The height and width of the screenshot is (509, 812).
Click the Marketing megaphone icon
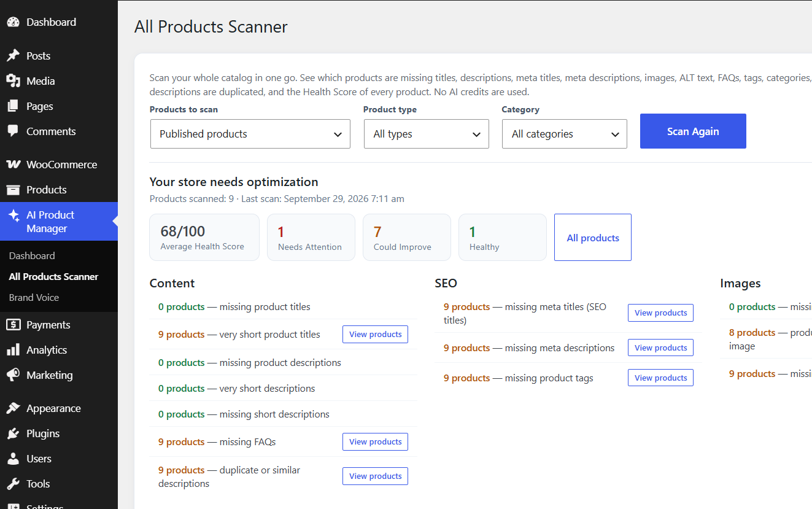(x=13, y=375)
